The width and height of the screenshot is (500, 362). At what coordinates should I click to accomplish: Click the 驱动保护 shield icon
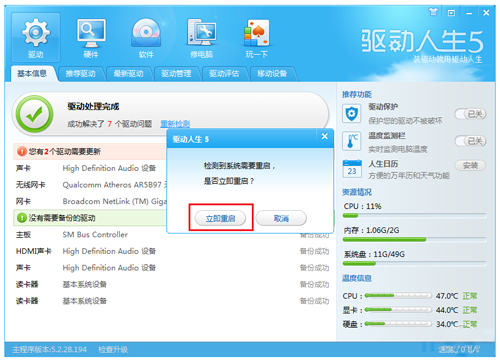pyautogui.click(x=352, y=114)
